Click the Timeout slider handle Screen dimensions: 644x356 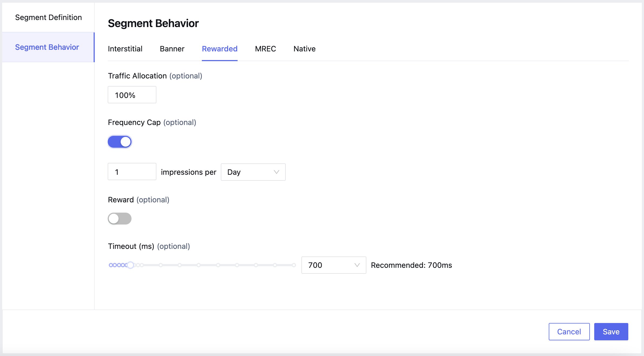(x=130, y=265)
